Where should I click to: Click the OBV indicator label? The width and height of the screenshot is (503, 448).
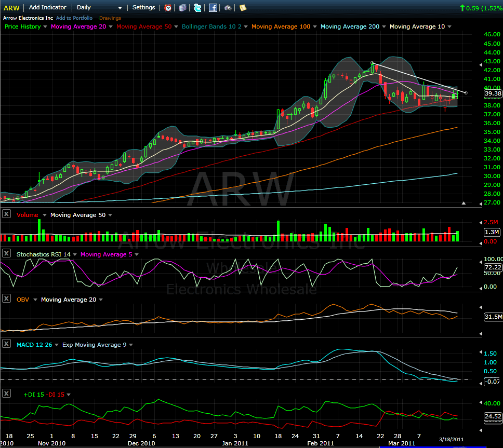(23, 300)
